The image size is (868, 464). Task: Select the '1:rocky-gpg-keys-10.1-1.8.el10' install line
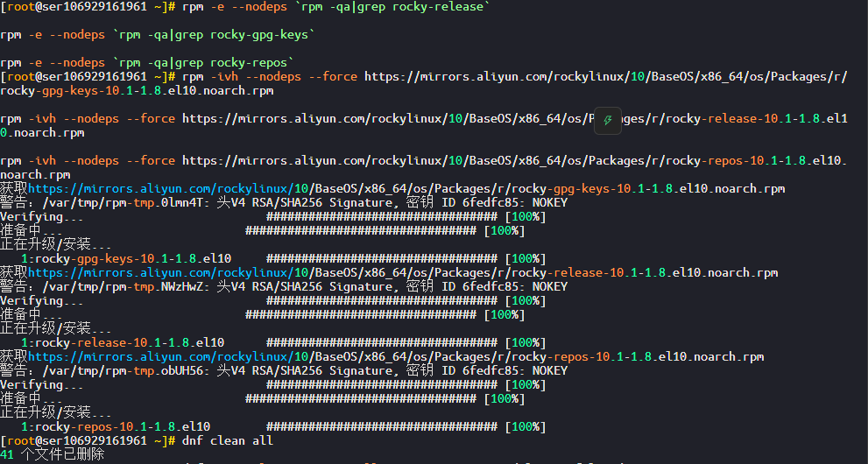click(126, 259)
